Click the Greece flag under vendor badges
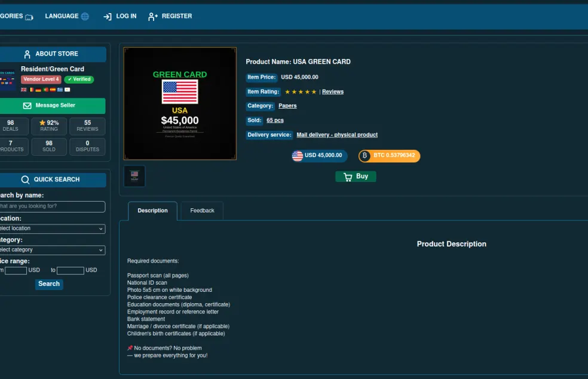Viewport: 588px width, 379px height. (60, 90)
